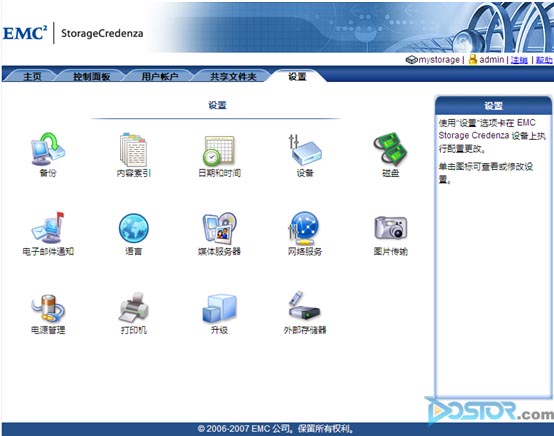This screenshot has width=554, height=436.
Task: Switch to the 控制面板 control panel tab
Action: click(x=92, y=76)
